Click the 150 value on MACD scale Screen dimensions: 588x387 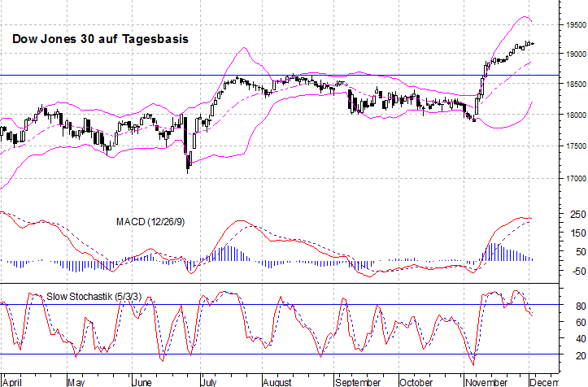[577, 233]
